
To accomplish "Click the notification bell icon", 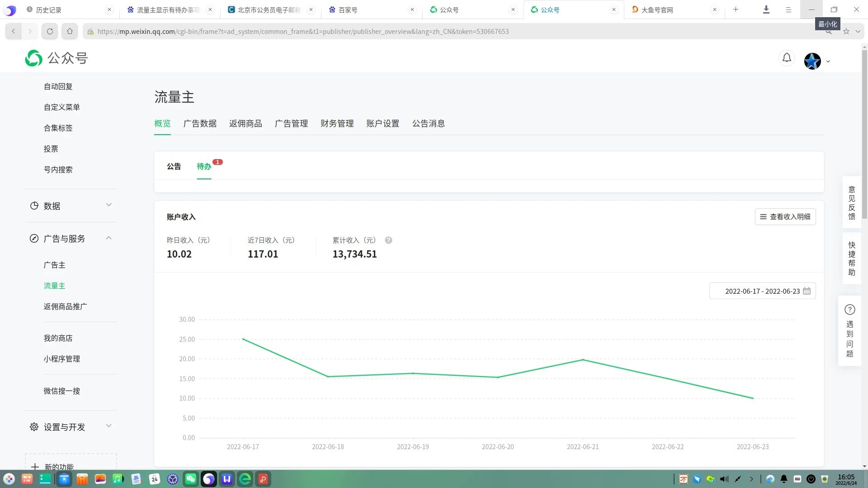I will [x=787, y=58].
